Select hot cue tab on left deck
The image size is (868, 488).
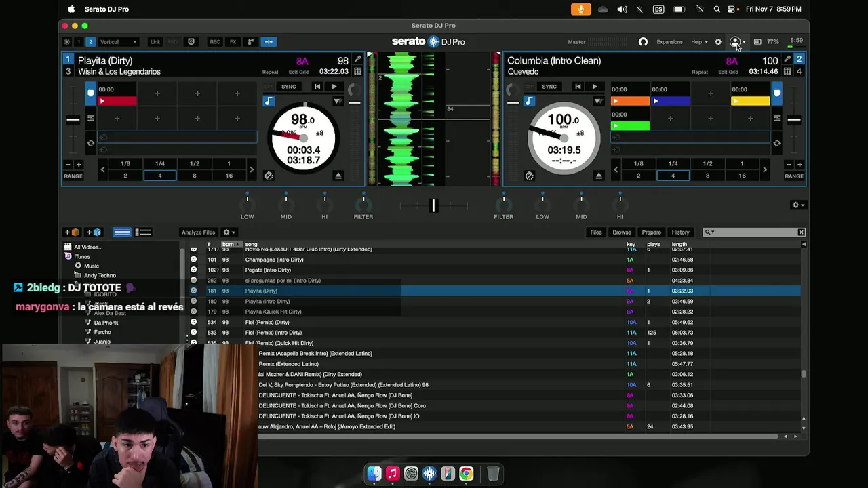coord(90,93)
